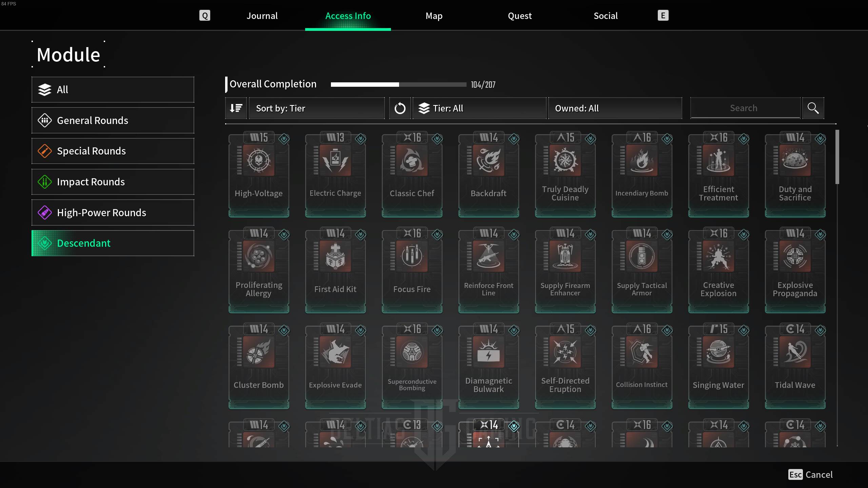868x488 pixels.
Task: Select the Explosive Propaganda module icon
Action: coord(795,256)
